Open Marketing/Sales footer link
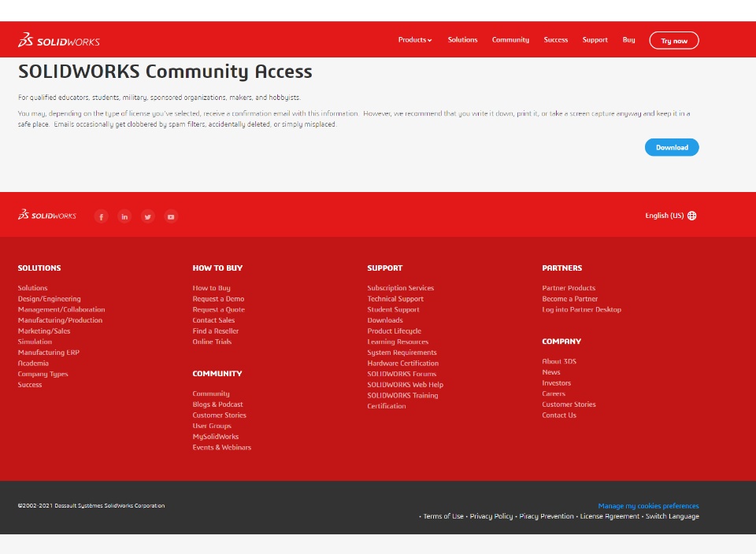This screenshot has width=756, height=554. [44, 331]
